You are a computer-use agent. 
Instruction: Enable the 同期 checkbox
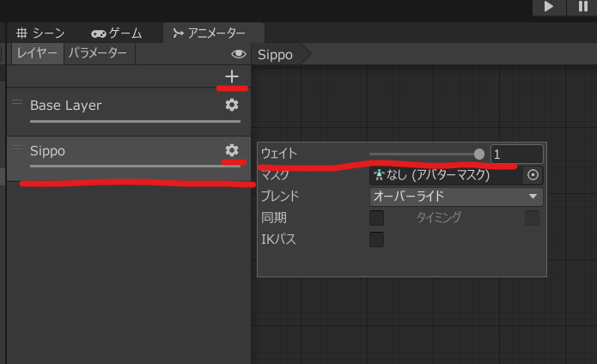point(376,218)
